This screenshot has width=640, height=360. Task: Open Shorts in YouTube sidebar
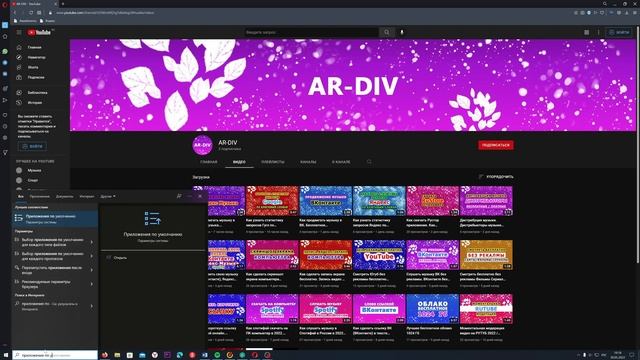40,67
